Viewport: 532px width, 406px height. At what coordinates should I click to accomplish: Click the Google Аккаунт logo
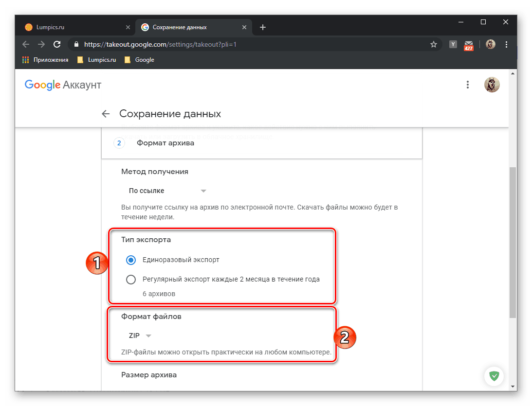[x=63, y=85]
